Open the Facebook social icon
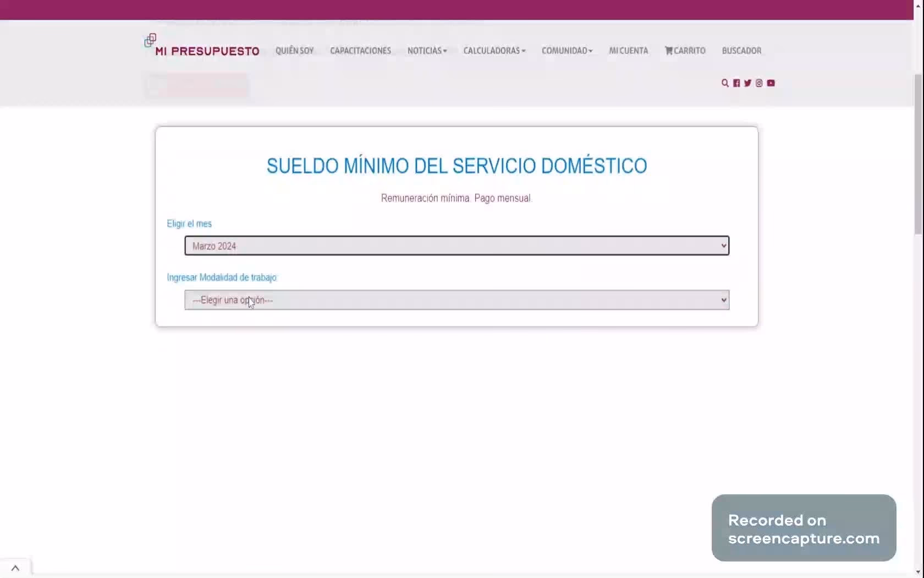924x578 pixels. click(x=736, y=83)
